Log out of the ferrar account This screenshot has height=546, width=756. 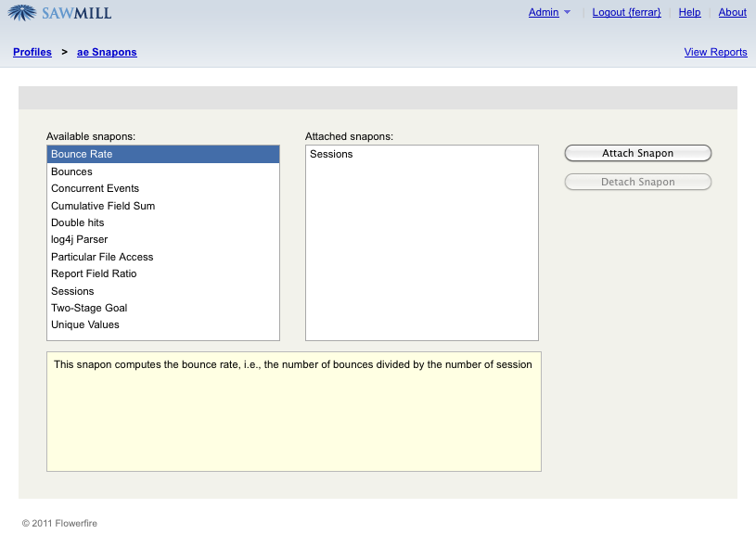tap(626, 12)
